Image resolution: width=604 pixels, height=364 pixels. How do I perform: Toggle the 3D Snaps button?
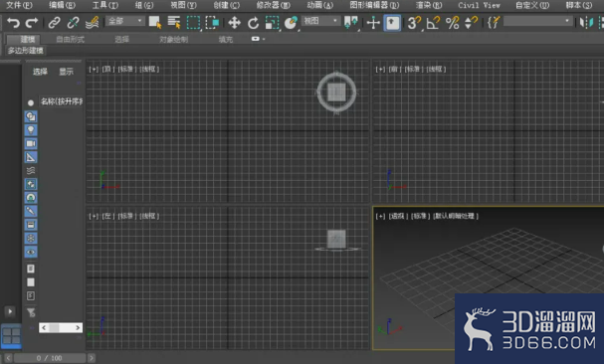415,23
